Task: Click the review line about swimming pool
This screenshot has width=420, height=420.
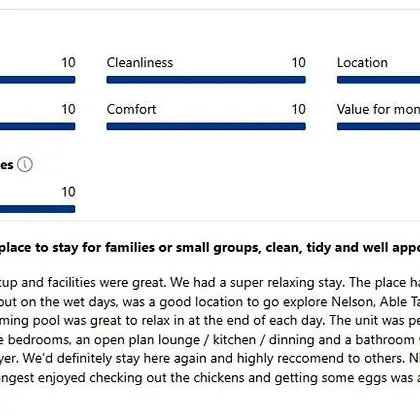Action: (x=210, y=321)
